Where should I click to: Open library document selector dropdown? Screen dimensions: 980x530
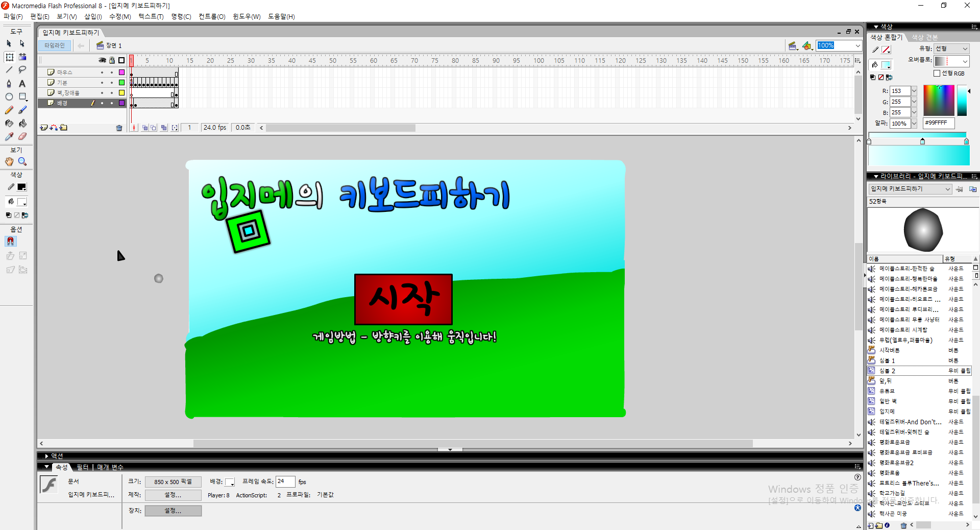[910, 189]
